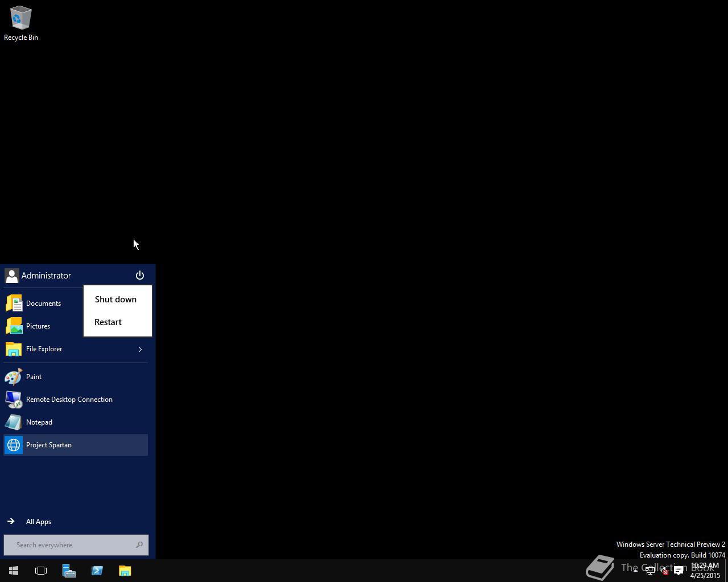Open PowerShell from the taskbar
This screenshot has height=582, width=728.
[97, 571]
